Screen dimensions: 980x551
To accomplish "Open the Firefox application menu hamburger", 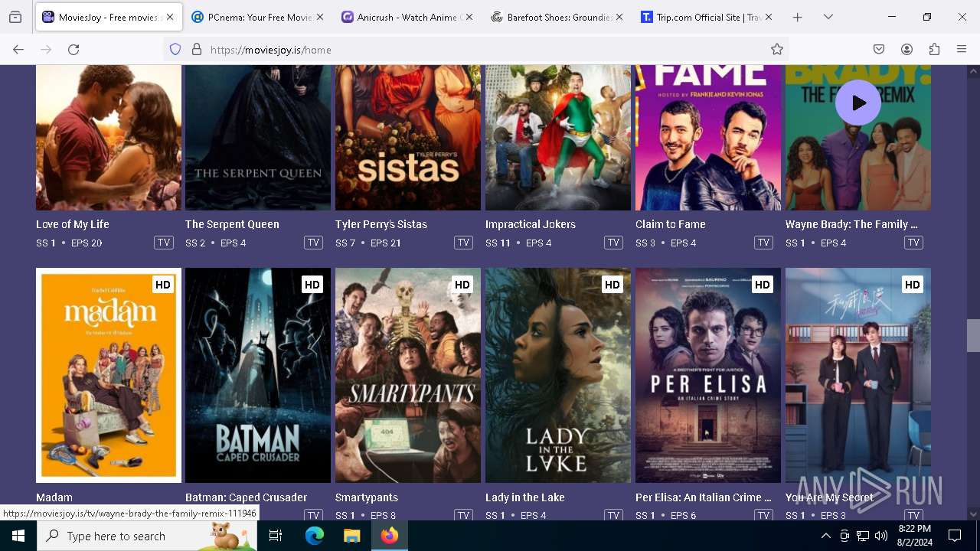I will click(962, 49).
